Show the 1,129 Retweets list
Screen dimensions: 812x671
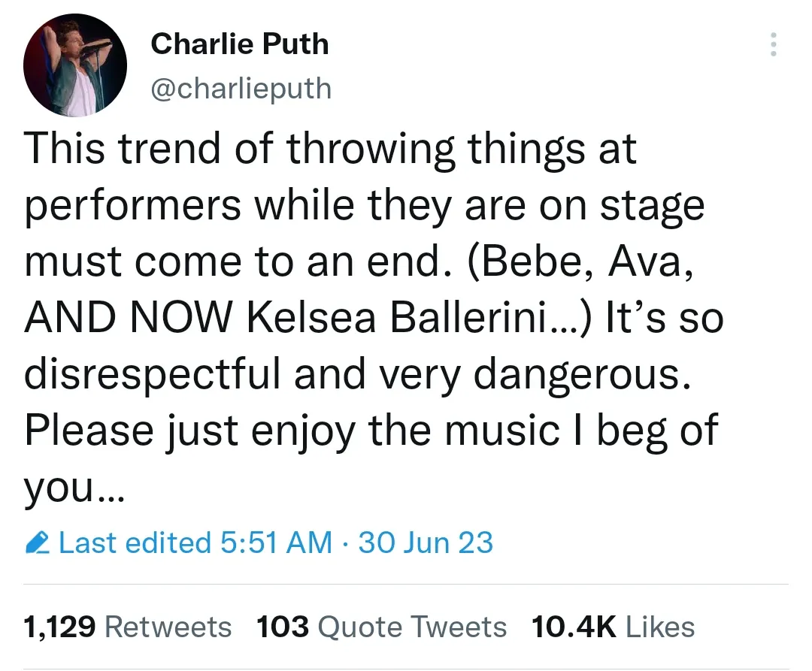(x=128, y=627)
